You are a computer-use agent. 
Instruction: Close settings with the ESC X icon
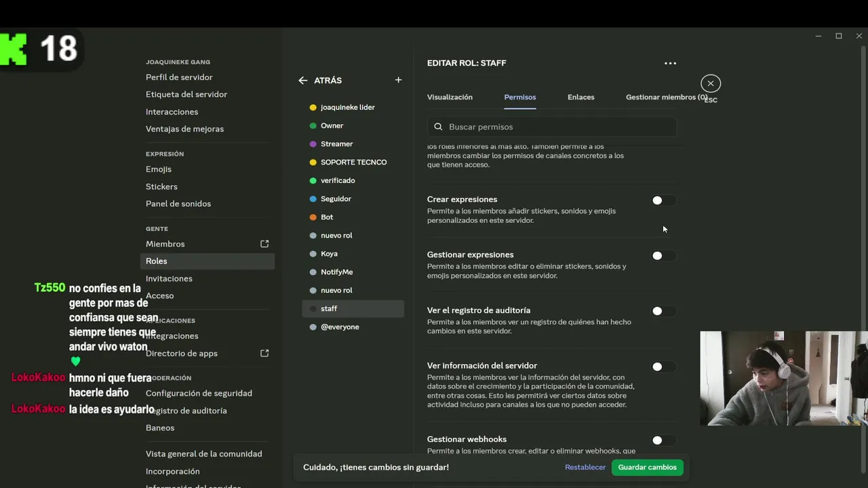[710, 83]
